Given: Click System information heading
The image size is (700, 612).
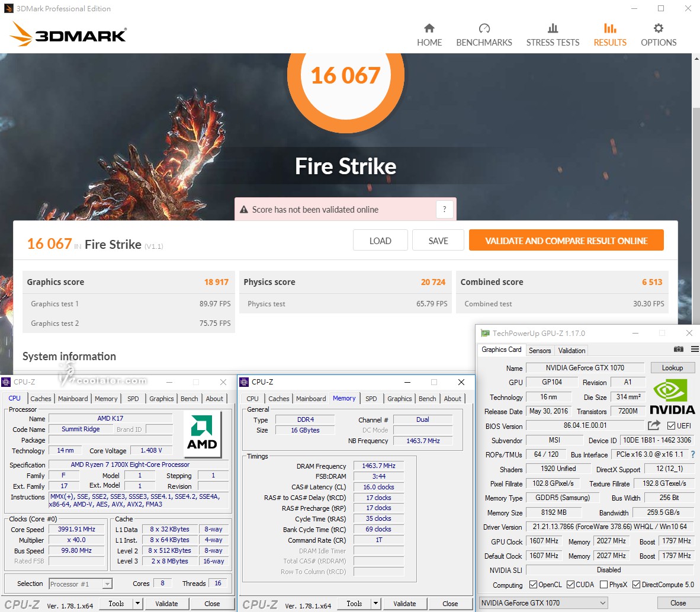Looking at the screenshot, I should tap(69, 357).
